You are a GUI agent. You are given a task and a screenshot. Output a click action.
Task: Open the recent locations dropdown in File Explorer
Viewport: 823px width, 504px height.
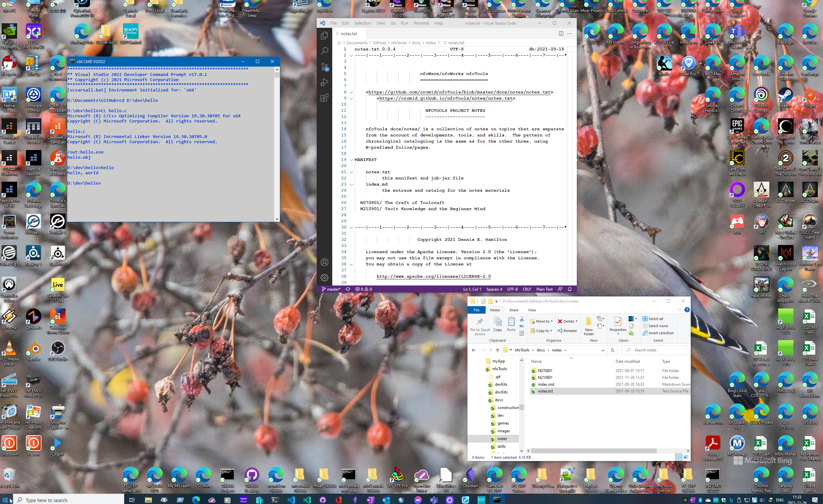pos(491,350)
